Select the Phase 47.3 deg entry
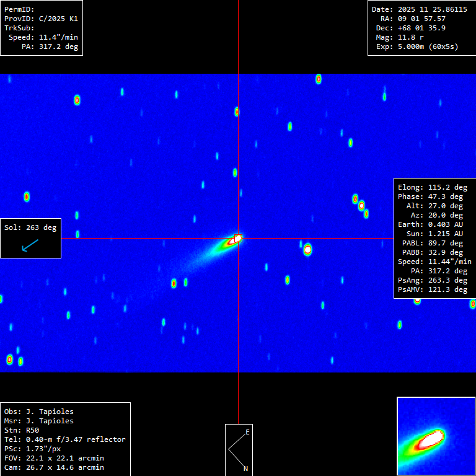Screen dimensions: 476x476 pos(433,196)
